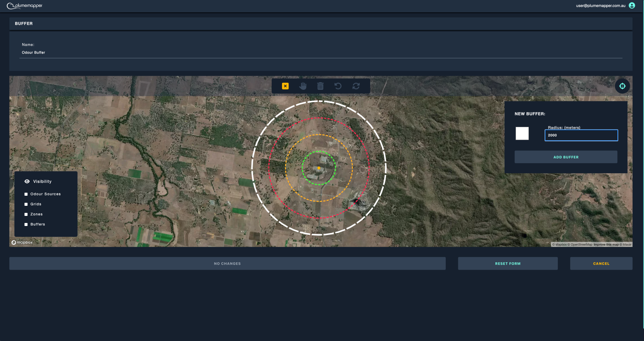The image size is (644, 341).
Task: Click the Visibility panel title
Action: 42,182
